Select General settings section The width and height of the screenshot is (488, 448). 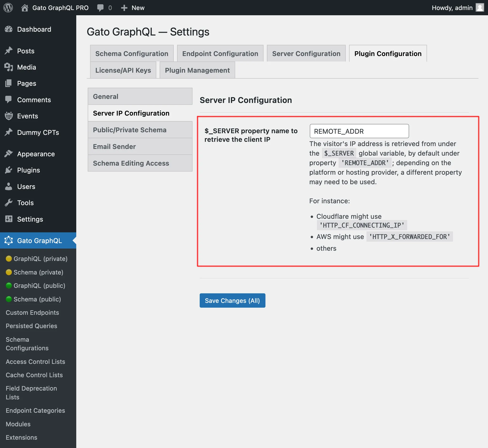(140, 97)
